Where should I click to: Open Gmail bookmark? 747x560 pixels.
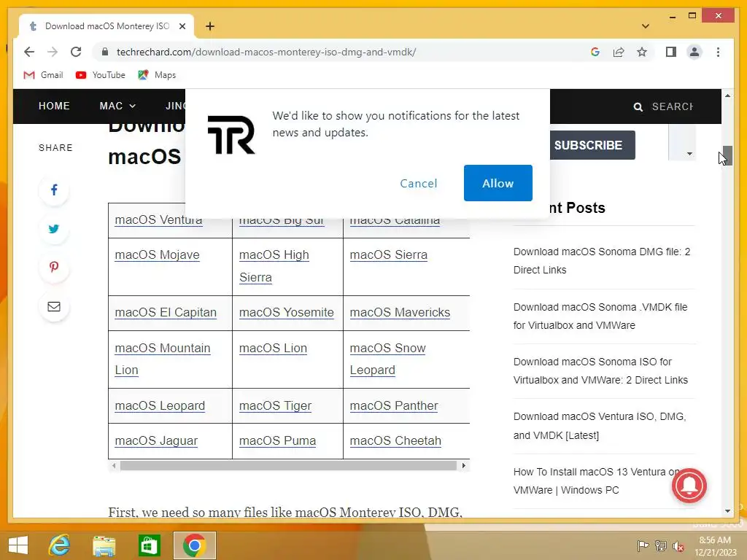coord(43,75)
